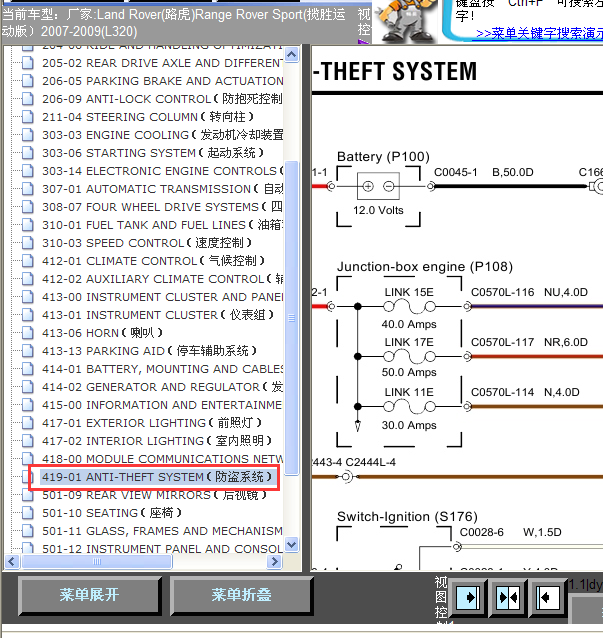Click tree scrollbar down arrow
The image size is (603, 638).
pos(292,544)
